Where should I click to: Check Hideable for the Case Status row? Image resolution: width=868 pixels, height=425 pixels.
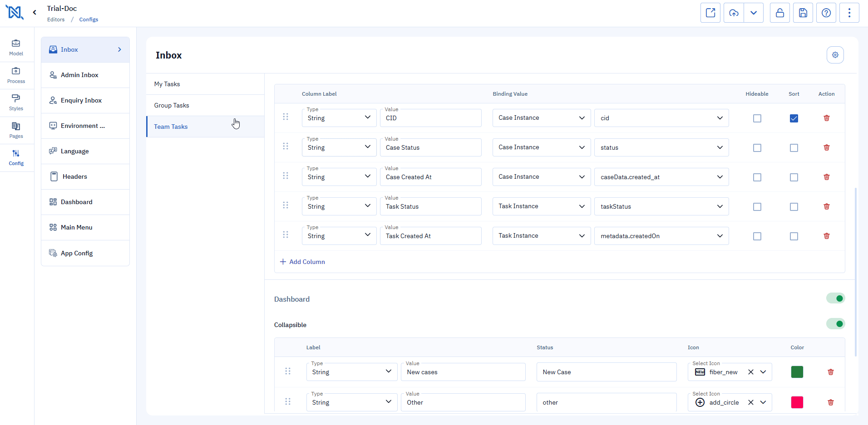pyautogui.click(x=757, y=148)
